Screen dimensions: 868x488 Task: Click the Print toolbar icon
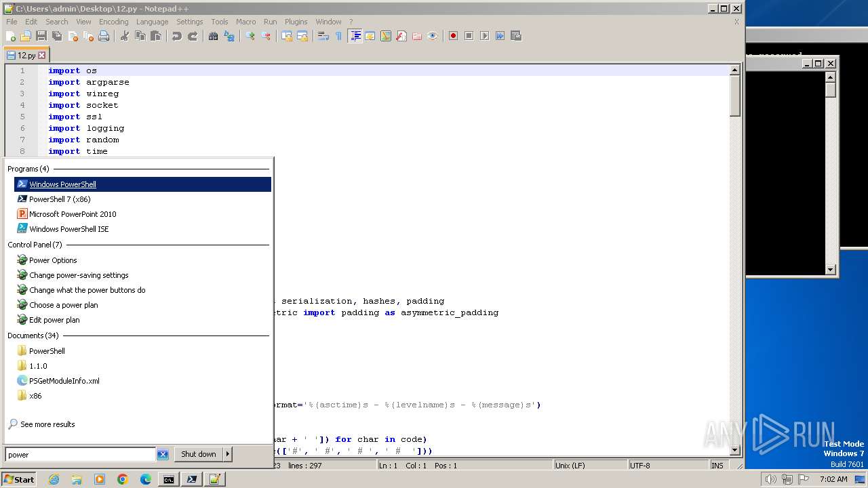104,36
